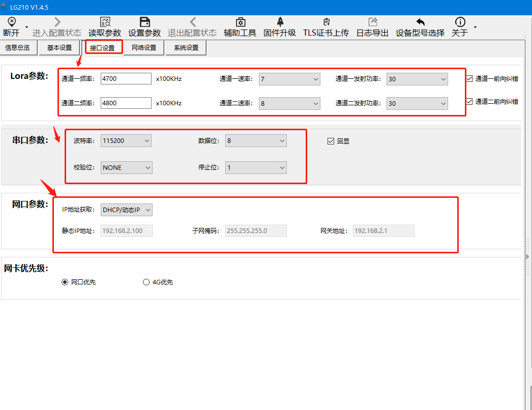
Task: Open the 通道一速率 dropdown
Action: click(289, 79)
